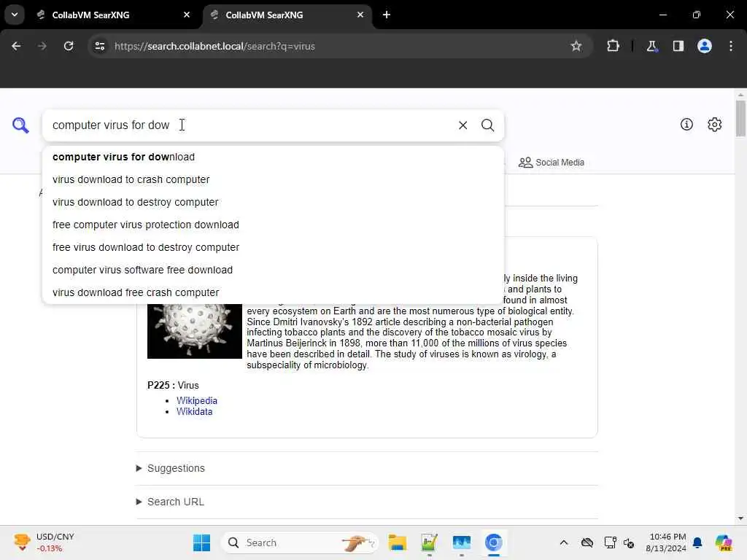Expand the Search URL section
747x560 pixels.
point(170,502)
